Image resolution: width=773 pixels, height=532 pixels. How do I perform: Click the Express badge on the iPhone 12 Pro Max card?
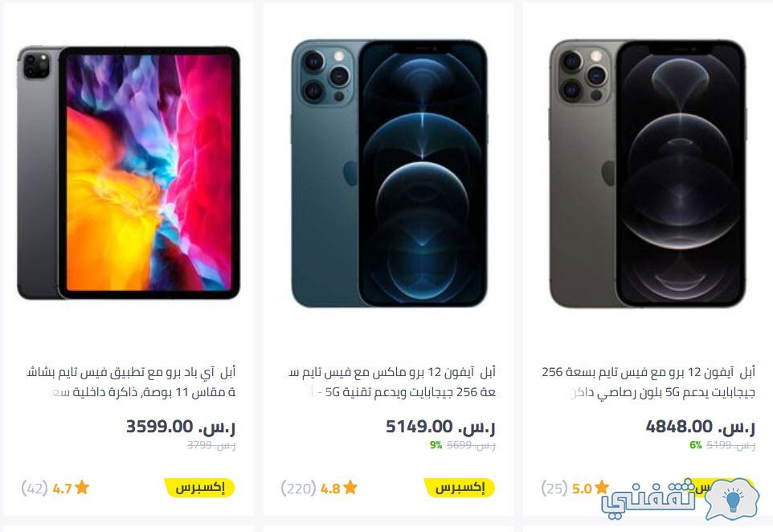(x=460, y=488)
